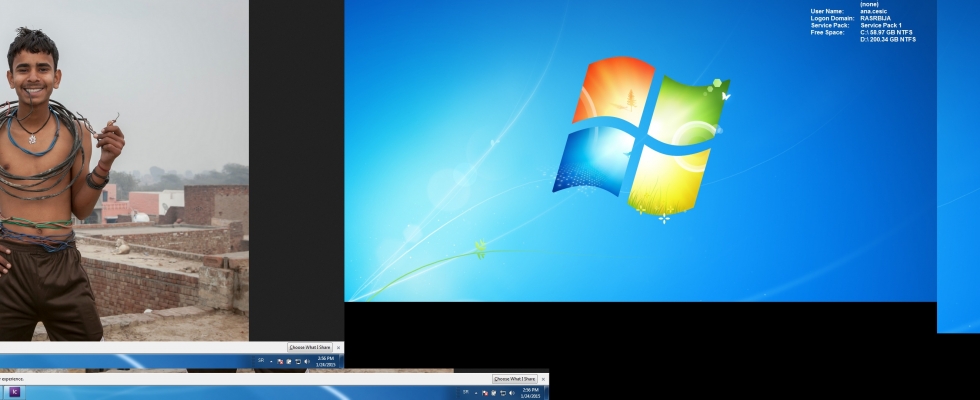Click the upper taskbar's volume speaker icon
The height and width of the screenshot is (400, 980).
306,360
